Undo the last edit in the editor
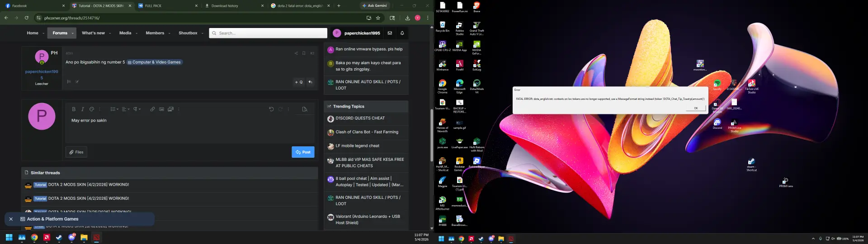This screenshot has height=244, width=868. [x=271, y=109]
